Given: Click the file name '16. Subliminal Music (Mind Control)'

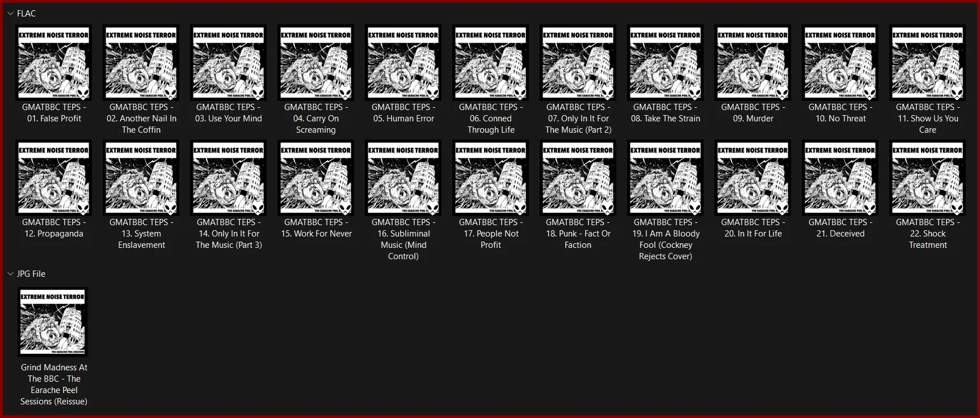Looking at the screenshot, I should 403,239.
